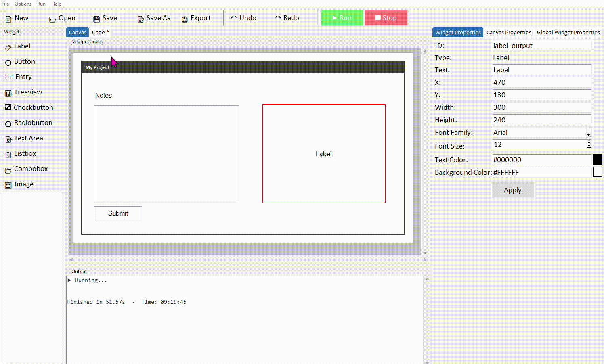Pick the Text Area widget tool
The image size is (604, 364).
click(29, 138)
